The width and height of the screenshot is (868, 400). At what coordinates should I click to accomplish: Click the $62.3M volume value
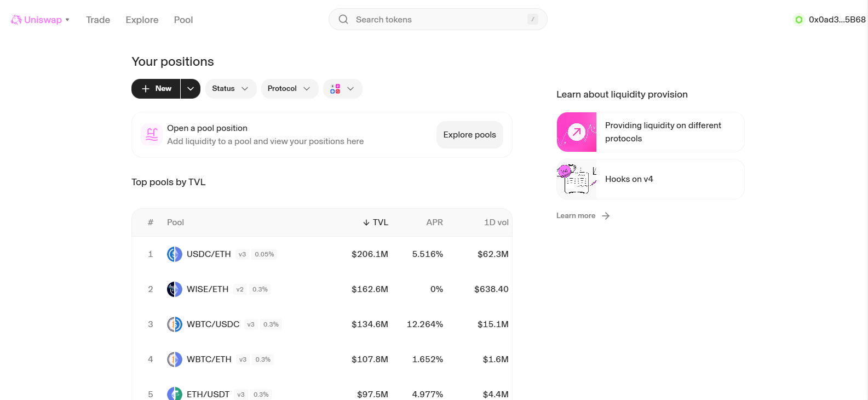pyautogui.click(x=493, y=254)
